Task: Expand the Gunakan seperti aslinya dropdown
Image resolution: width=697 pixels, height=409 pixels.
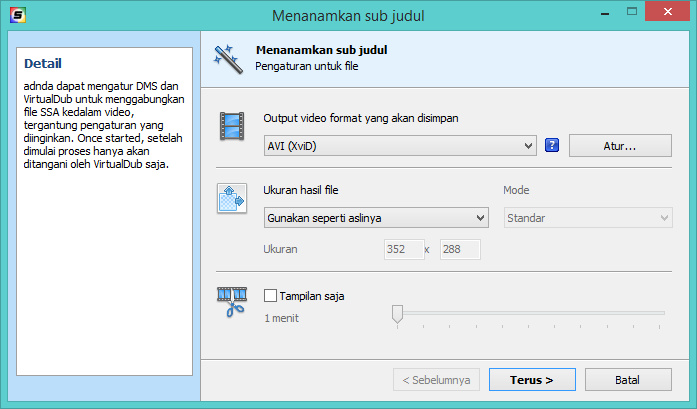Action: (x=376, y=217)
